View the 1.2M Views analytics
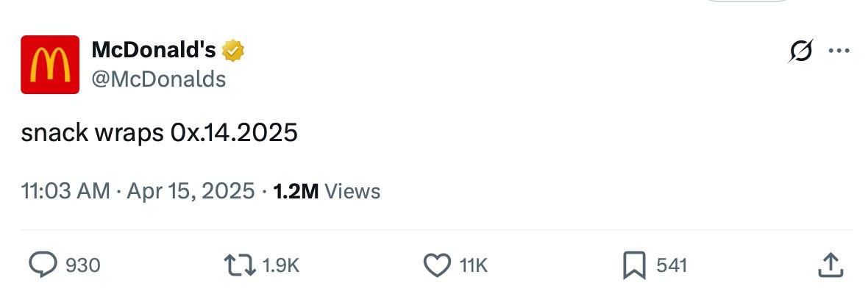Viewport: 868px width, 294px height. 296,191
